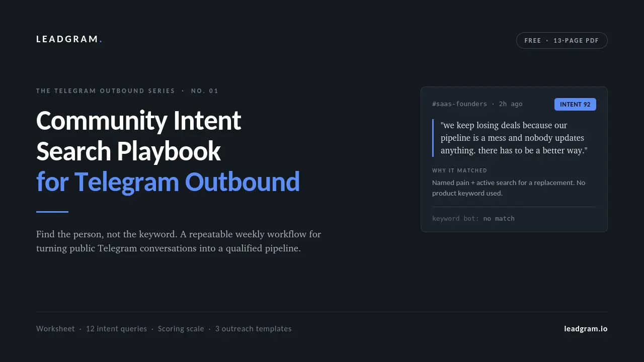Click the 'keyword bot: no match' line

(x=473, y=219)
